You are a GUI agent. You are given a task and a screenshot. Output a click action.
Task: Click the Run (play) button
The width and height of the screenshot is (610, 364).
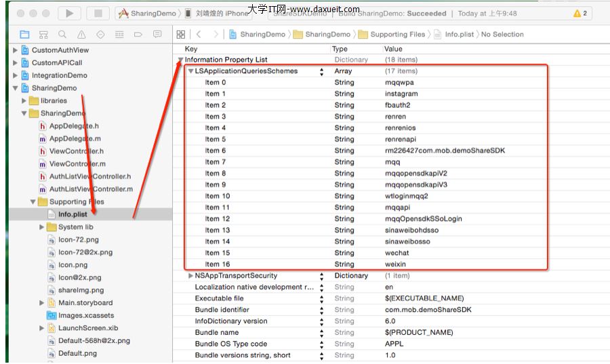[x=69, y=13]
